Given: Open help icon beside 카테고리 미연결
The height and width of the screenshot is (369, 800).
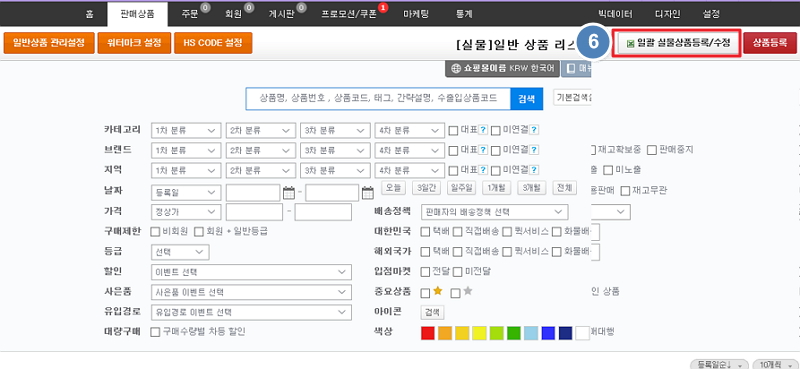Looking at the screenshot, I should 534,130.
